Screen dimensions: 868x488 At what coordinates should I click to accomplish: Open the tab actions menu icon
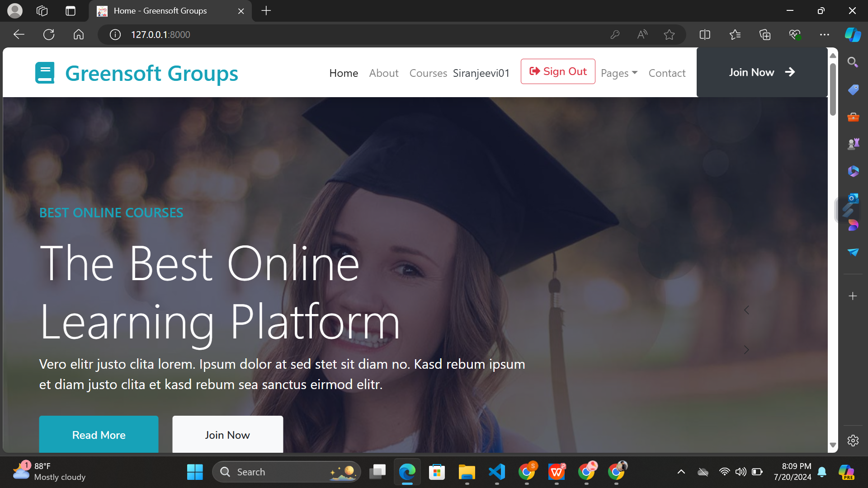pyautogui.click(x=71, y=11)
